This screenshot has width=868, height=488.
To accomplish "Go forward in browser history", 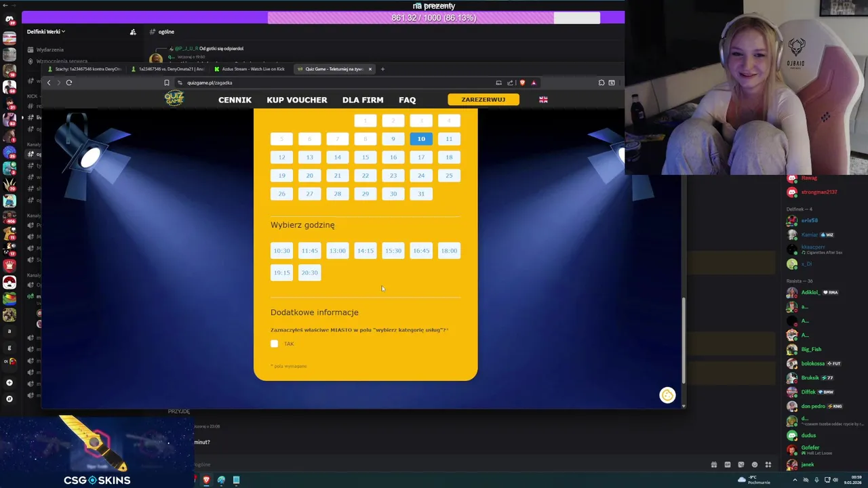I will (58, 83).
